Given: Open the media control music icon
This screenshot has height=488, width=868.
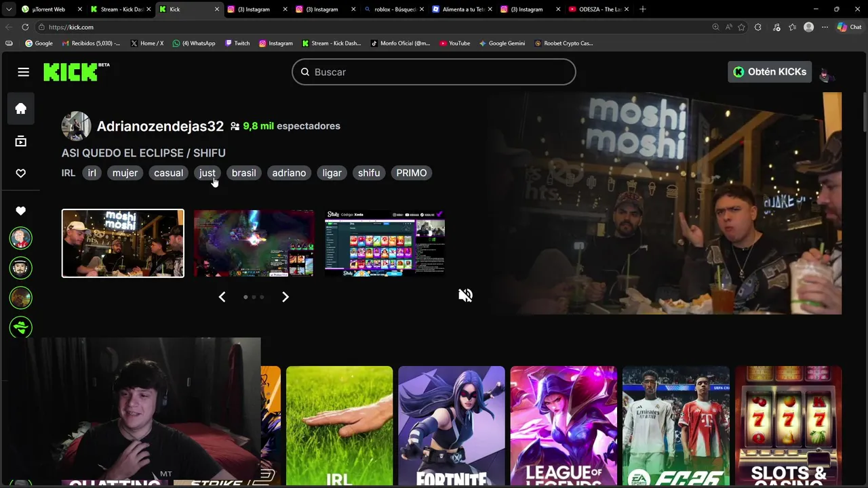Looking at the screenshot, I should coord(776,27).
